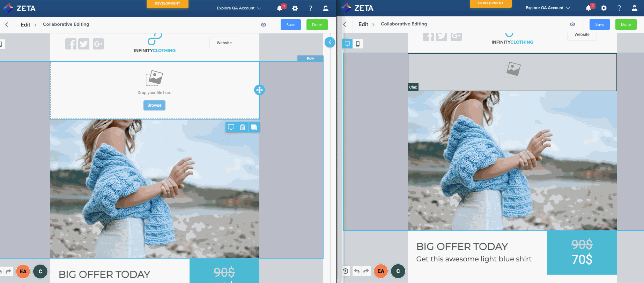Go to Edit breadcrumb in left window
Image resolution: width=644 pixels, height=283 pixels.
25,25
